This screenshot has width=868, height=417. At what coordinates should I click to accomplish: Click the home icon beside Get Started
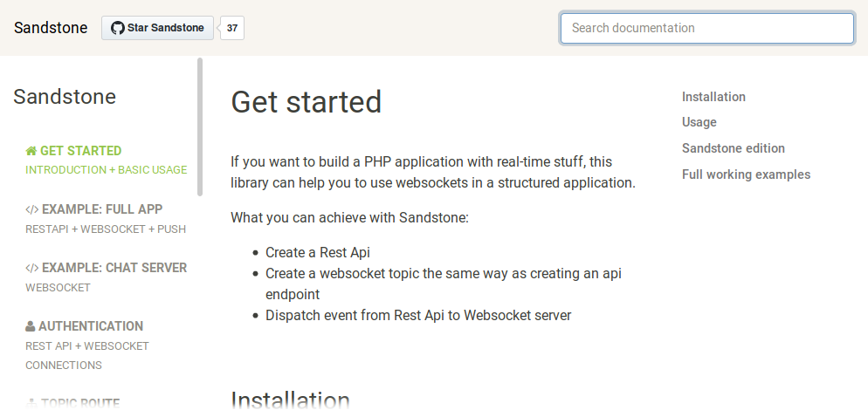(31, 151)
